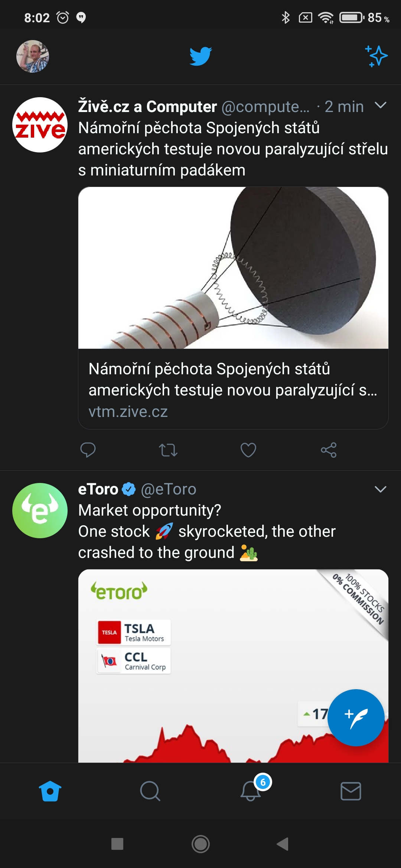Open the @eToro account handle
The image size is (401, 868).
click(x=169, y=489)
